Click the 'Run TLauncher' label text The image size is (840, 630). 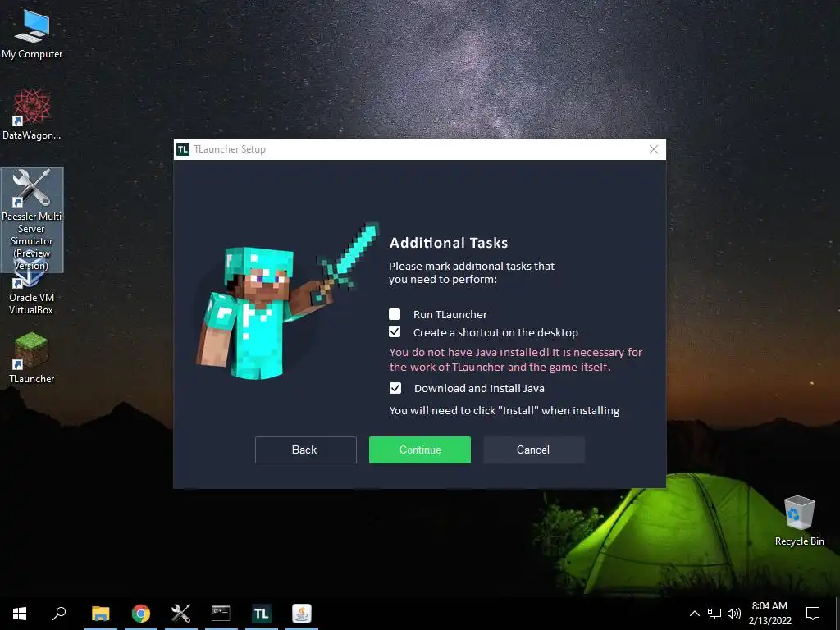point(450,314)
